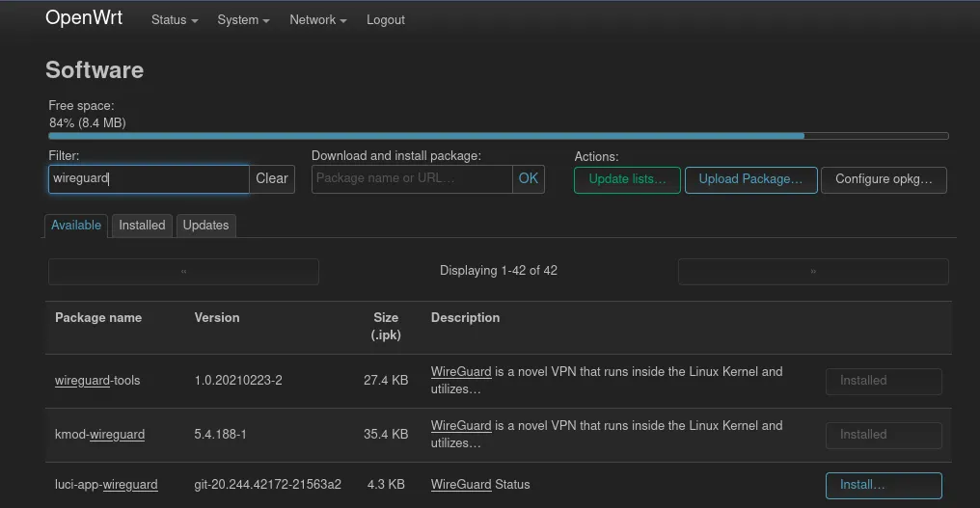Expand the System menu
The image size is (980, 508).
pos(243,20)
